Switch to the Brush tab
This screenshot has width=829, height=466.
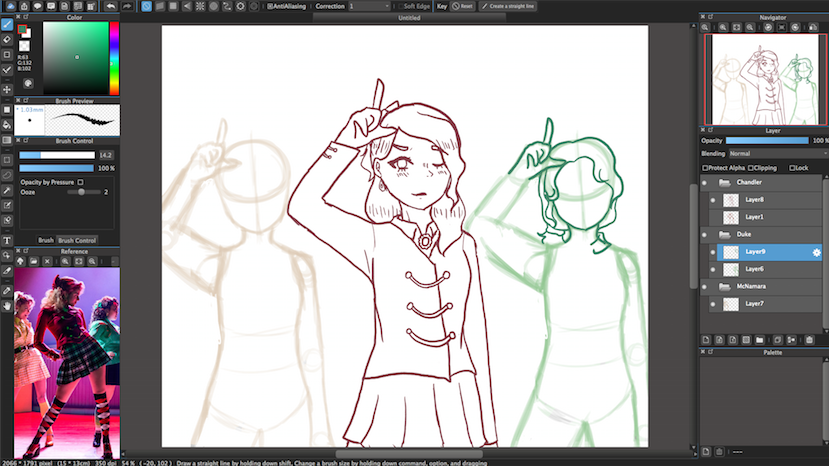[x=46, y=240]
